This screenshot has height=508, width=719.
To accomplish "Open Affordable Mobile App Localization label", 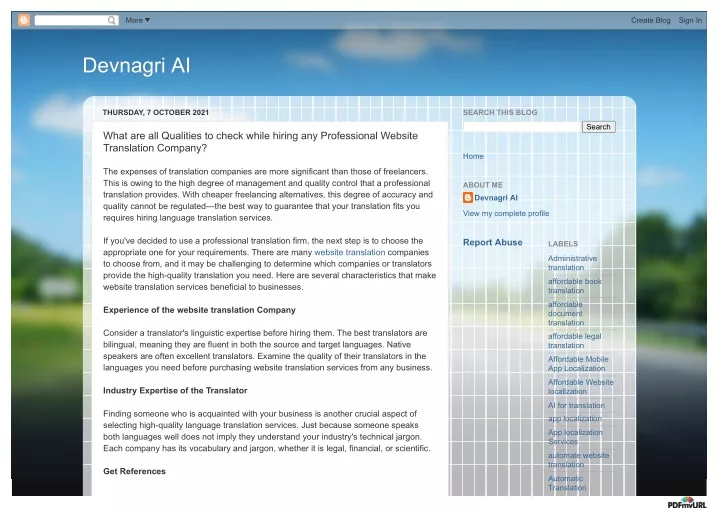I will click(578, 364).
